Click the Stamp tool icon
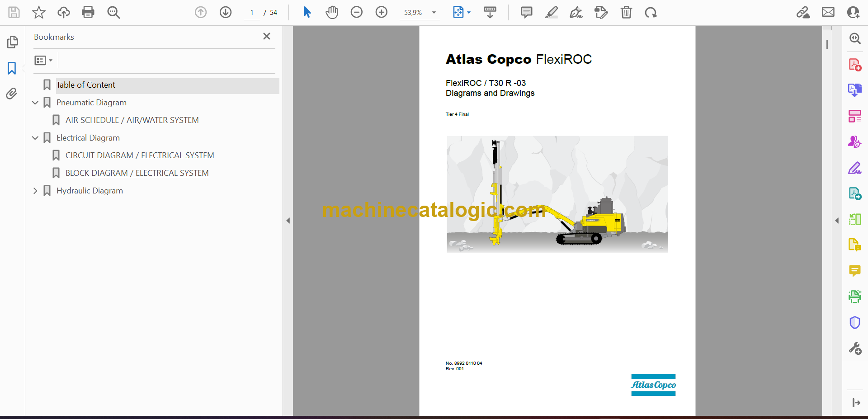Image resolution: width=868 pixels, height=419 pixels. tap(601, 12)
